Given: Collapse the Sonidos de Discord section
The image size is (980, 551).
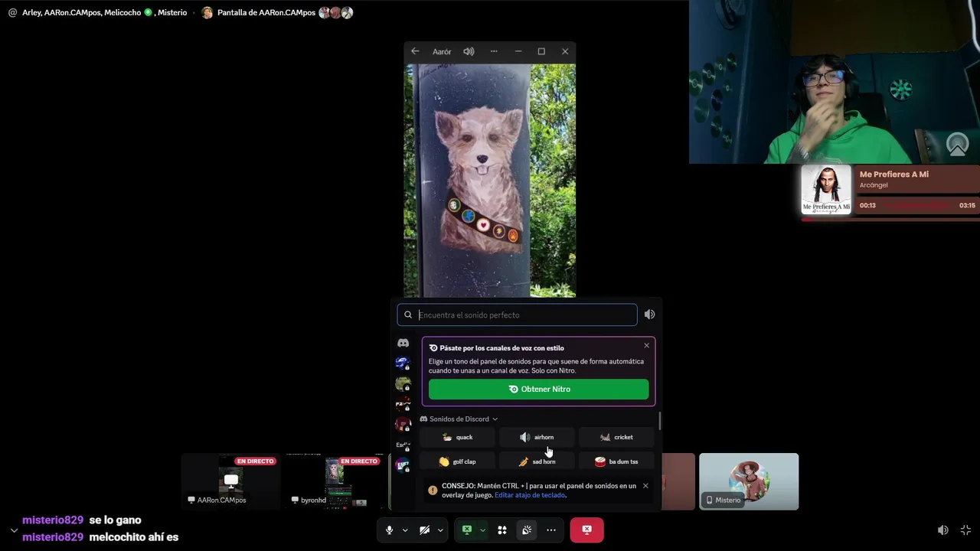Looking at the screenshot, I should [459, 419].
